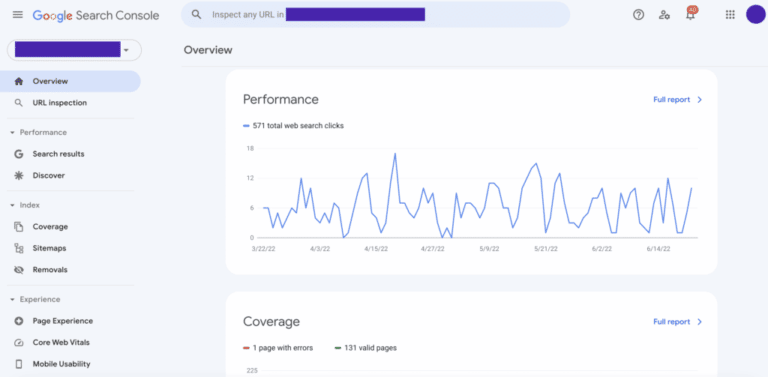This screenshot has height=377, width=768.
Task: Click the 5/9/22 date label on chart
Action: [489, 249]
